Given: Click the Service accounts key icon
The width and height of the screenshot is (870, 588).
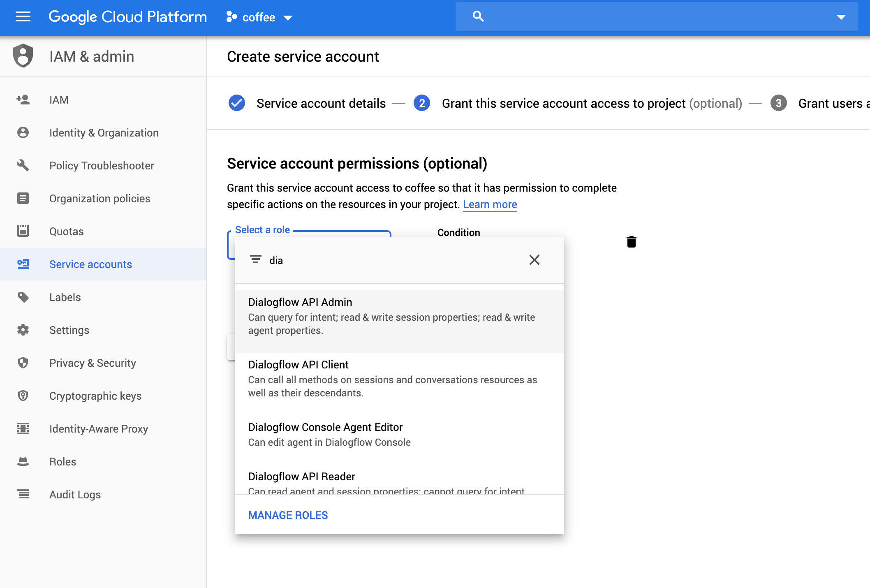Looking at the screenshot, I should point(23,264).
